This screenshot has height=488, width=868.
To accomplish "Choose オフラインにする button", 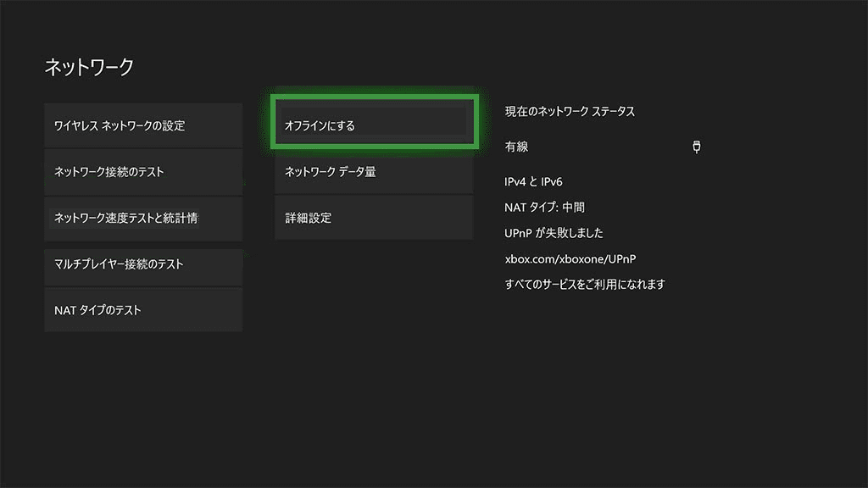I will 374,122.
